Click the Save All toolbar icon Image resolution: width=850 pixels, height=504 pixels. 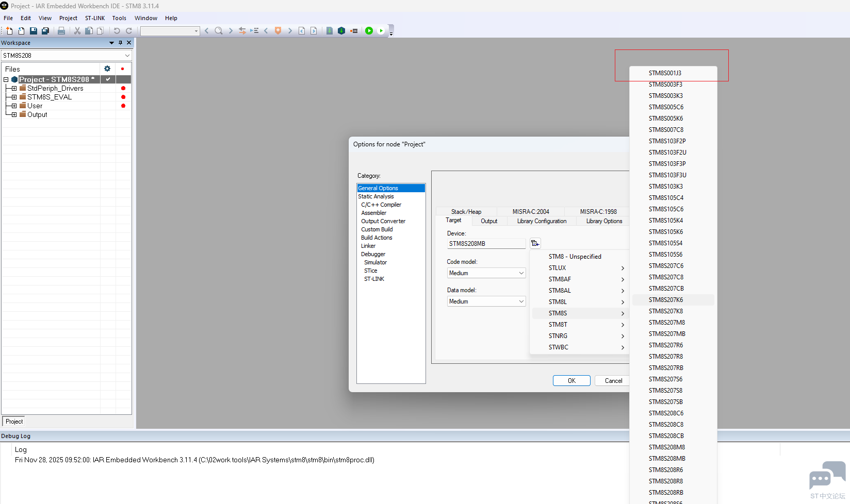click(x=45, y=31)
